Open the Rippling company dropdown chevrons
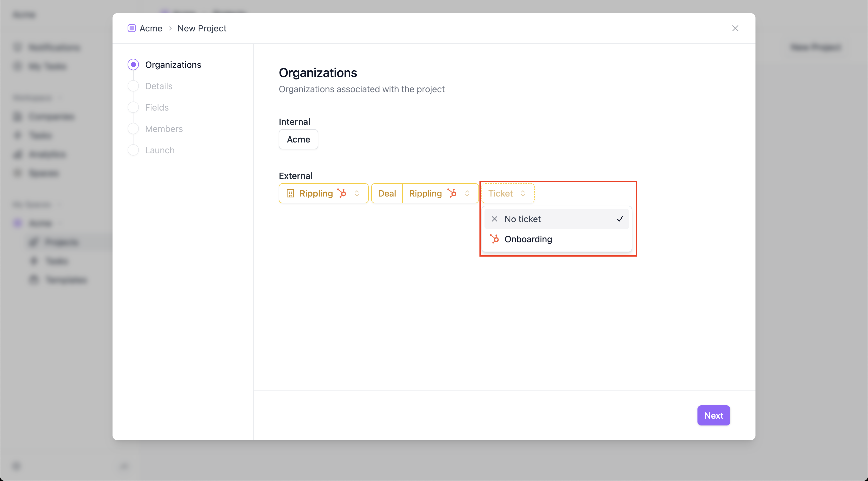 coord(357,193)
